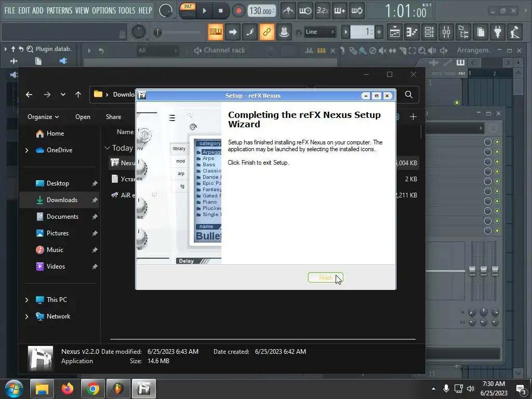Image resolution: width=532 pixels, height=399 pixels.
Task: Toggle the overdub icon with plus sign
Action: [x=340, y=11]
